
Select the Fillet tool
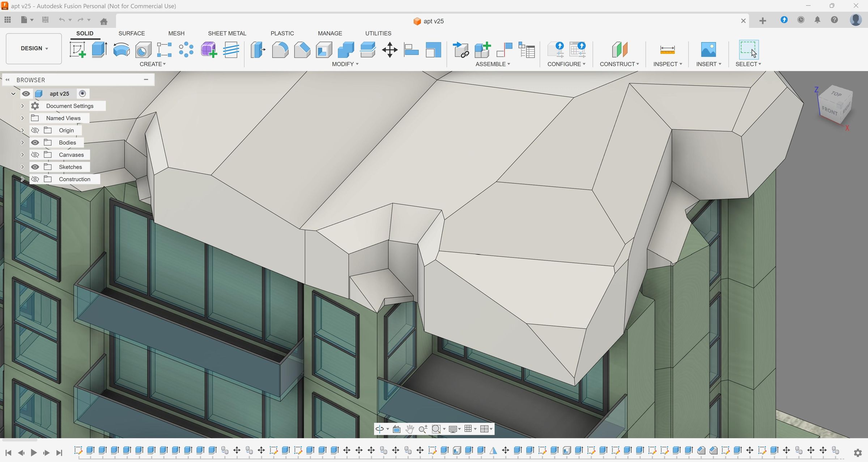[280, 50]
